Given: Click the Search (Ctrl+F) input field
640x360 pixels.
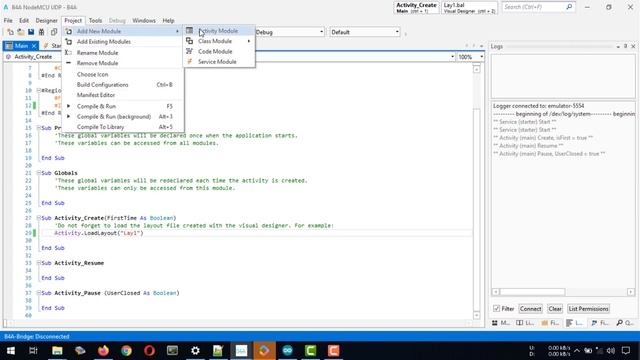Looking at the screenshot, I should pyautogui.click(x=534, y=7).
